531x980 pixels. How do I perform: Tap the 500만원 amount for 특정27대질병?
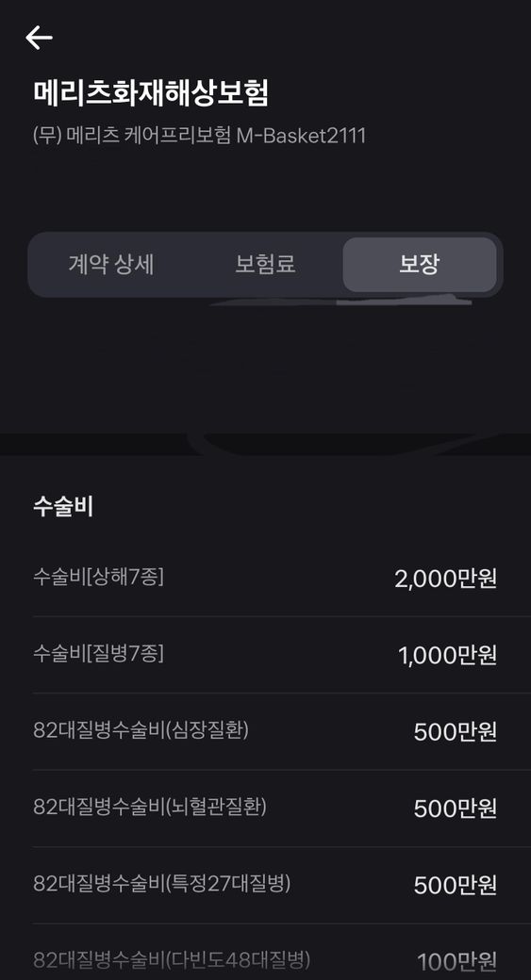(456, 886)
